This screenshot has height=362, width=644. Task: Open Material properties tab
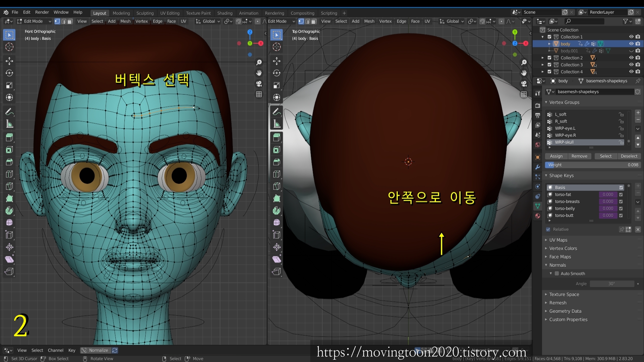point(538,216)
